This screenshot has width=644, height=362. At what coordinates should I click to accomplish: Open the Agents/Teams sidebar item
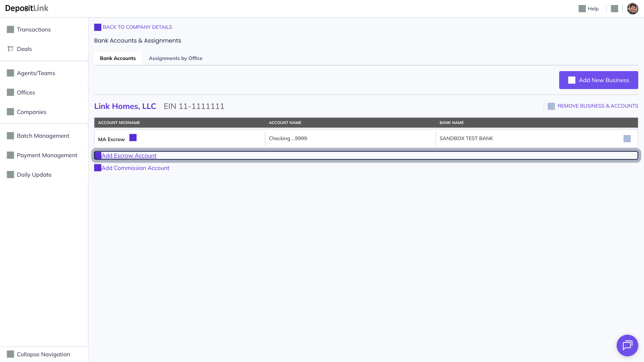click(x=36, y=73)
